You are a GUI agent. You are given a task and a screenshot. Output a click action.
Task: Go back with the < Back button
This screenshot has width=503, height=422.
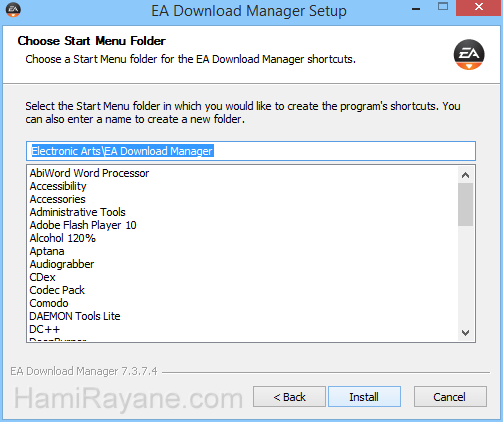click(x=289, y=397)
